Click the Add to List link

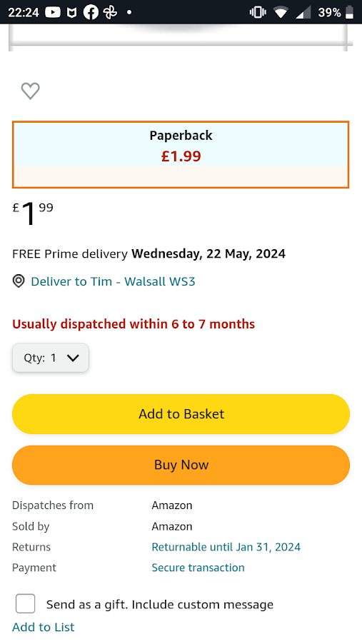(x=43, y=627)
